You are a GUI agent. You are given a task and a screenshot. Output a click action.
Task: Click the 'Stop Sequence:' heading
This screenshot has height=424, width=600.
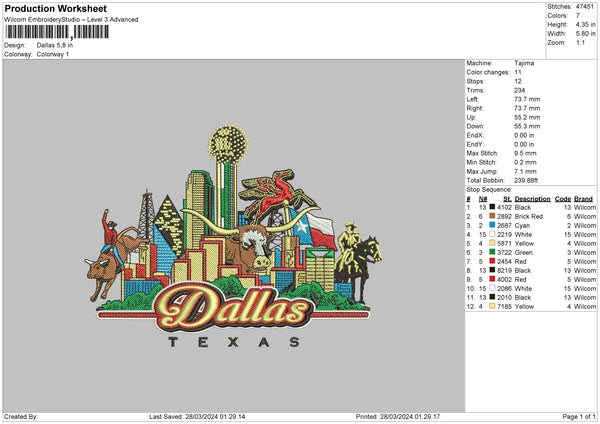pos(489,189)
